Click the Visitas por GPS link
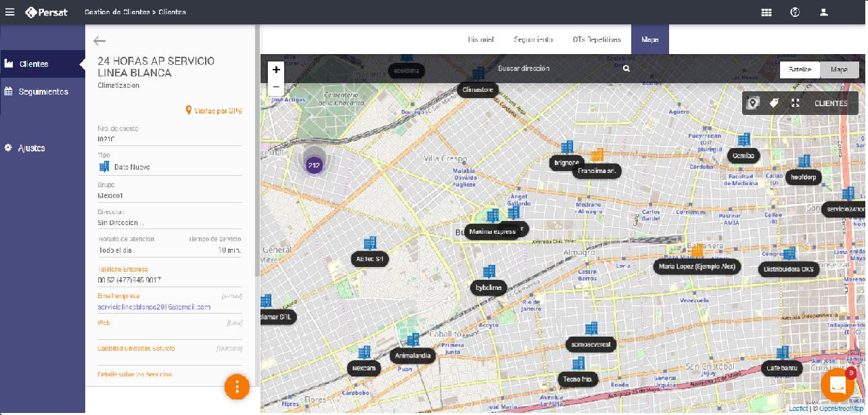 pyautogui.click(x=213, y=110)
